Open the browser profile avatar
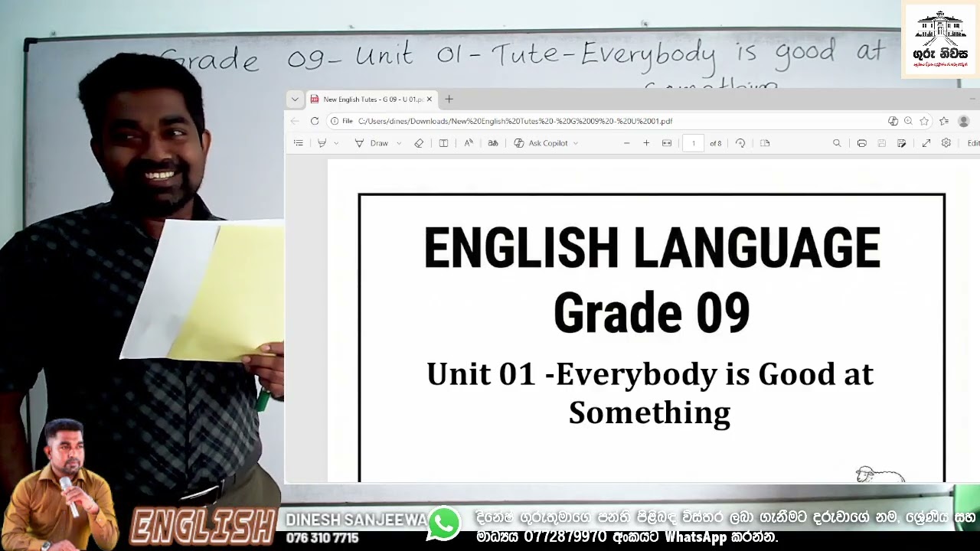Viewport: 980px width, 551px height. pos(964,121)
